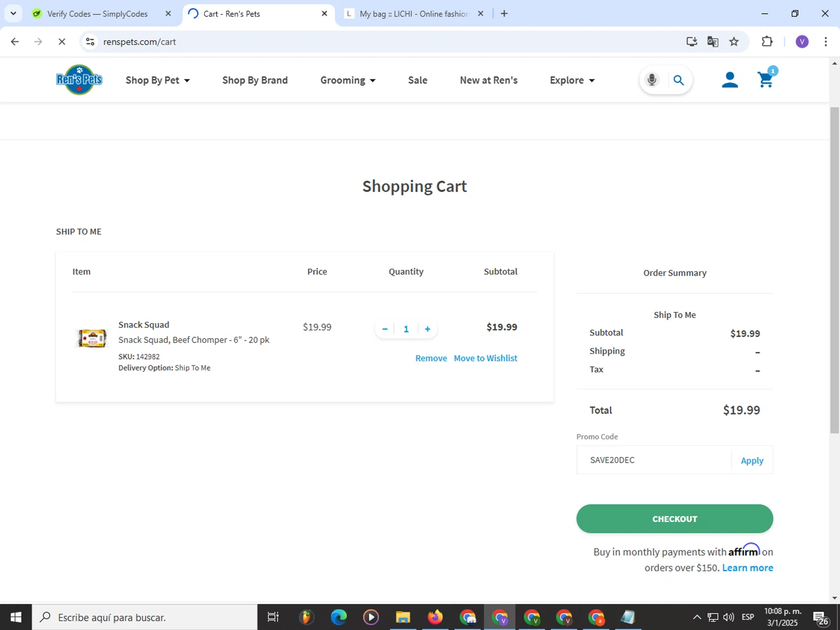This screenshot has height=630, width=840.
Task: Expand the Shop By Pet menu
Action: click(157, 80)
